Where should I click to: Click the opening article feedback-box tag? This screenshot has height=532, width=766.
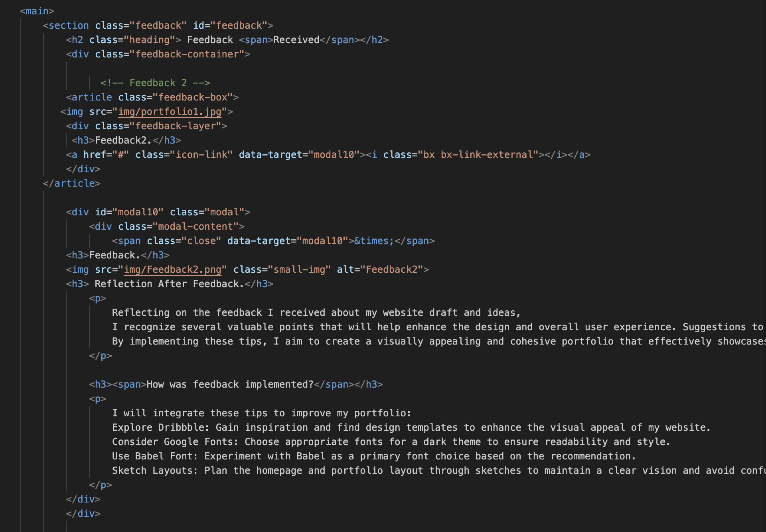point(92,97)
